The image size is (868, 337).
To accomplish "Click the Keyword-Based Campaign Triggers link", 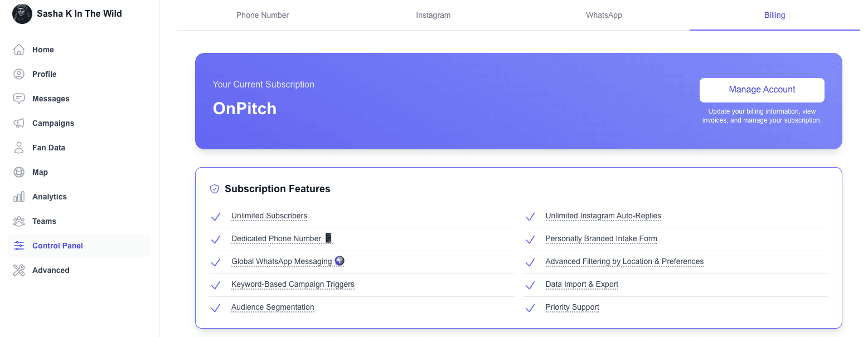I will point(293,284).
